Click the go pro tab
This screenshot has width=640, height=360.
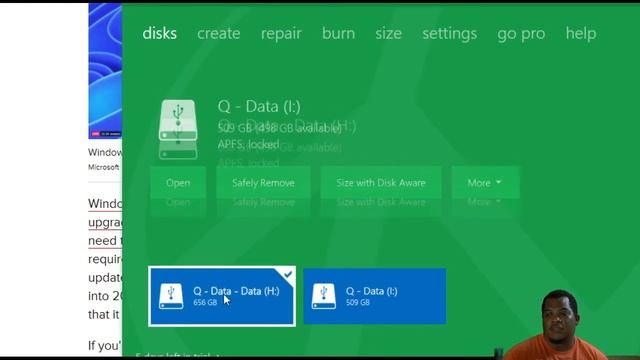(x=521, y=33)
